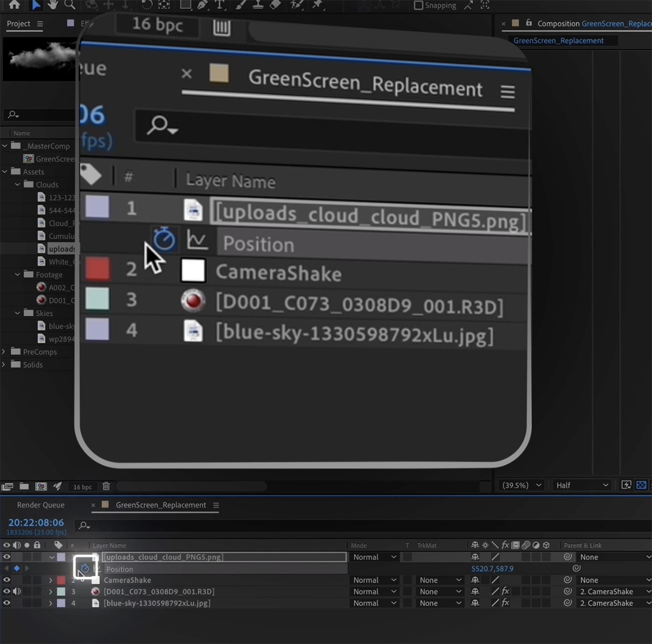Expand the CameraShake layer properties
The image size is (652, 644).
coord(51,580)
